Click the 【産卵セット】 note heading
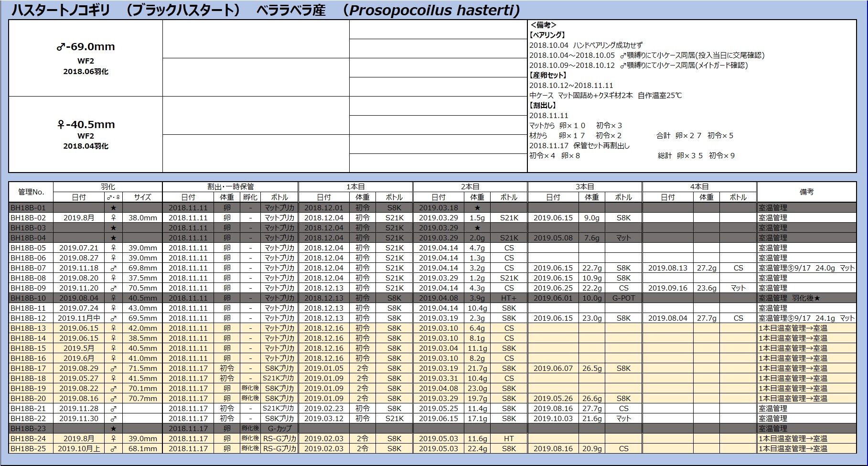This screenshot has width=868, height=466. [548, 75]
